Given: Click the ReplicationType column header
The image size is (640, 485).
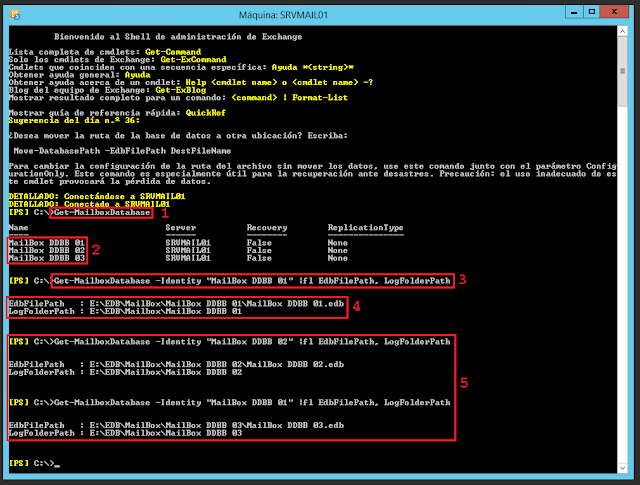Looking at the screenshot, I should [x=365, y=227].
